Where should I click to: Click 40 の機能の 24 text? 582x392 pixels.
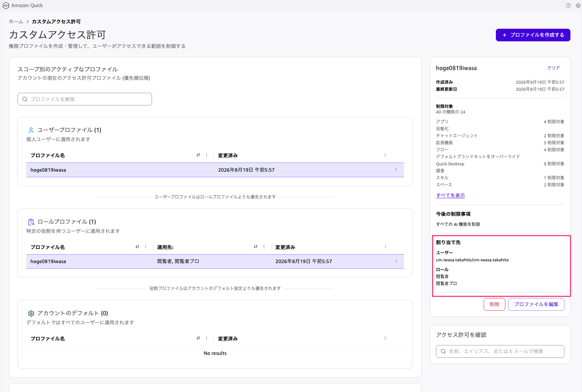pyautogui.click(x=451, y=112)
